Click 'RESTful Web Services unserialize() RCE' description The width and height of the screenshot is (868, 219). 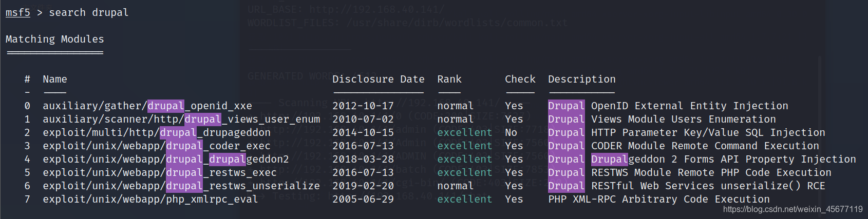tap(708, 186)
